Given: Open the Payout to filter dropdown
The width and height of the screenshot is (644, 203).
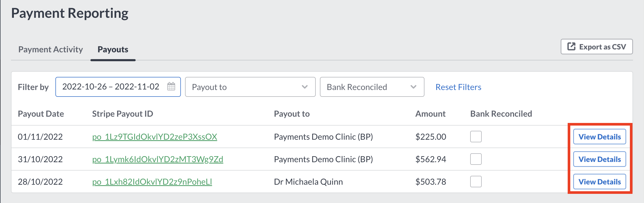Looking at the screenshot, I should (x=250, y=87).
